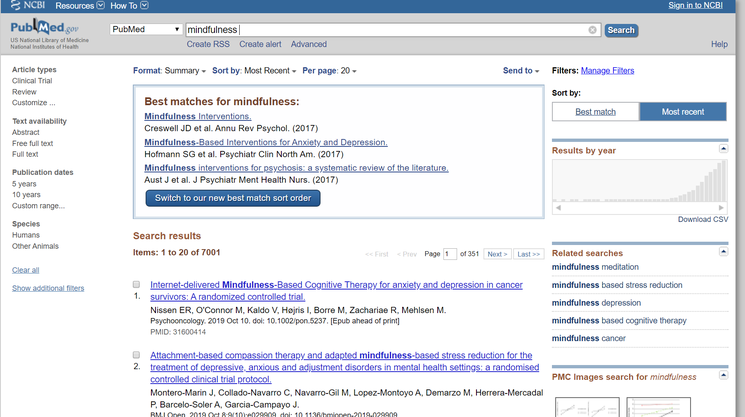Select related search mindfulness meditation
This screenshot has width=745, height=417.
click(595, 267)
